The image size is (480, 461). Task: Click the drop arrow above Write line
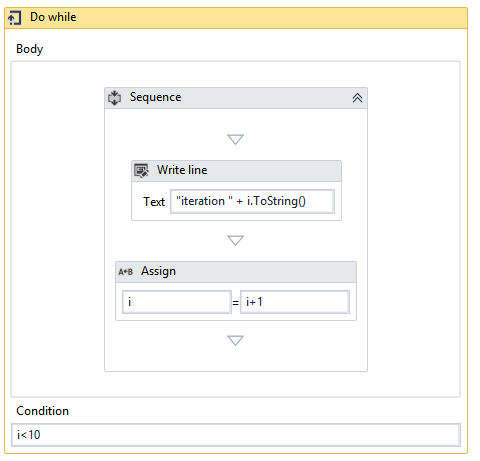[235, 139]
